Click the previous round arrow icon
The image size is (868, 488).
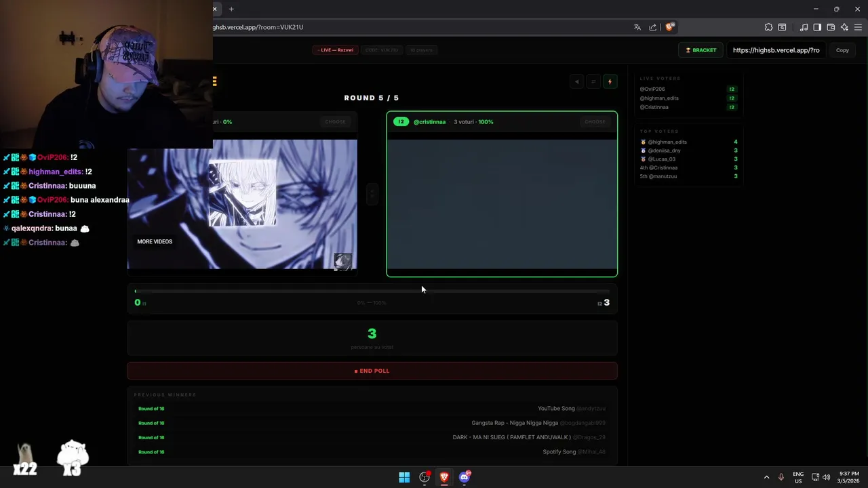576,82
